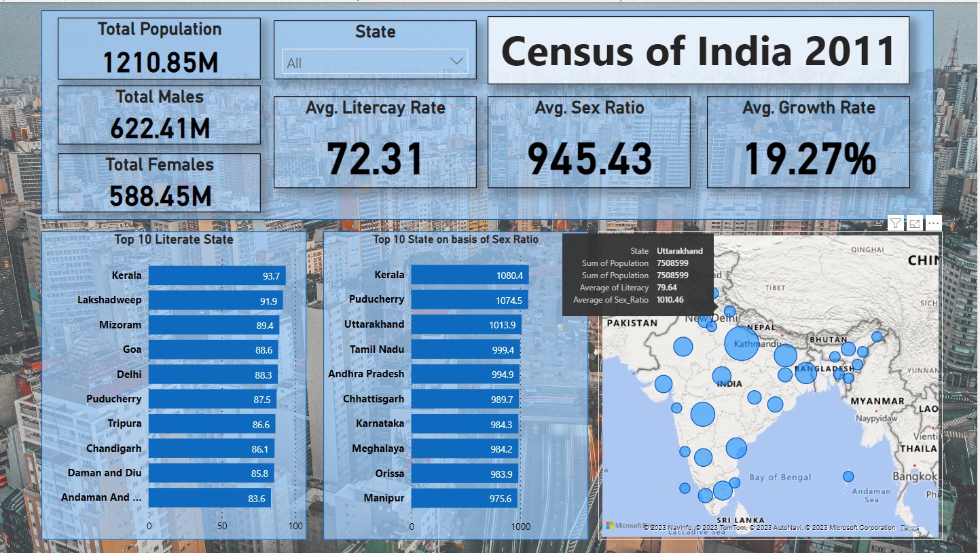This screenshot has width=980, height=553.
Task: Open focus mode for the map visual
Action: coord(915,224)
